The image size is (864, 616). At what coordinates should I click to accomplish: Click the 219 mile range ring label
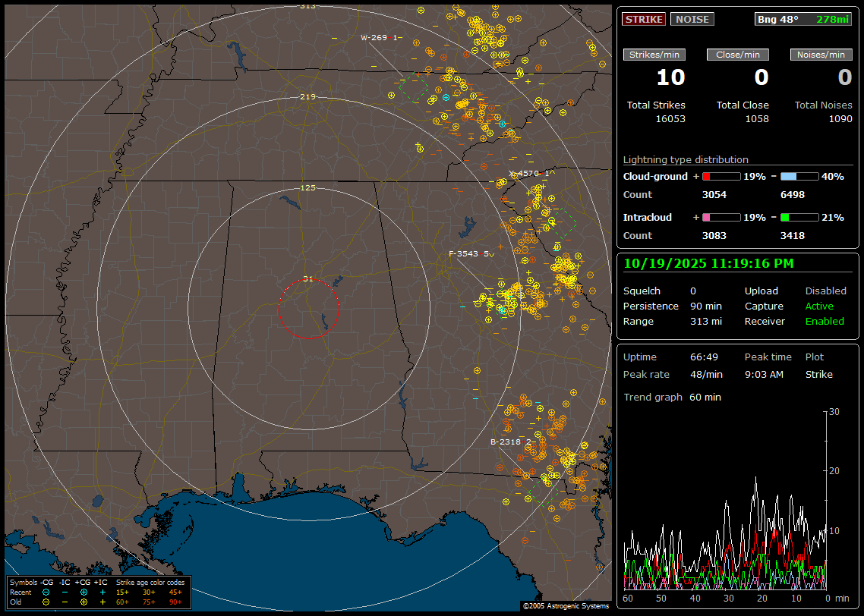pos(307,97)
